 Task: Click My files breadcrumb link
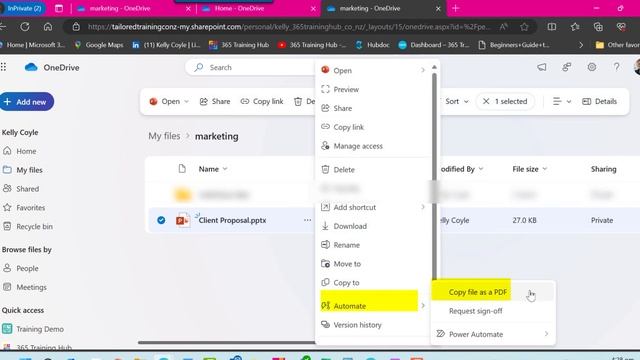pyautogui.click(x=164, y=136)
